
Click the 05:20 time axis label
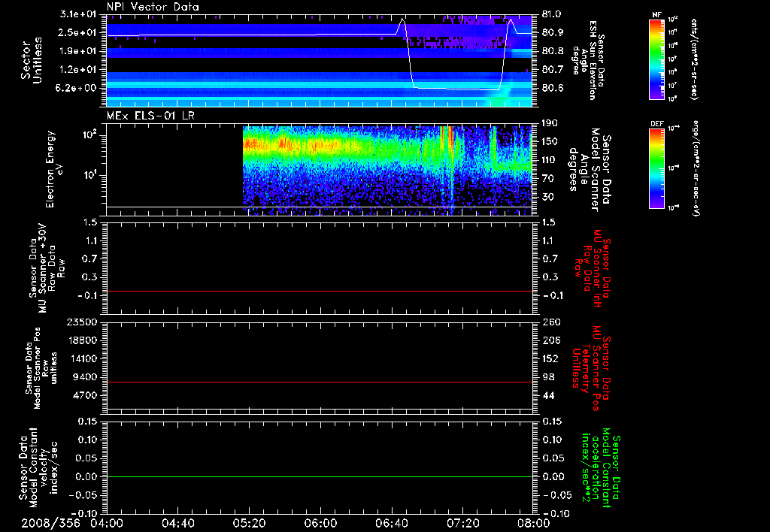point(249,523)
